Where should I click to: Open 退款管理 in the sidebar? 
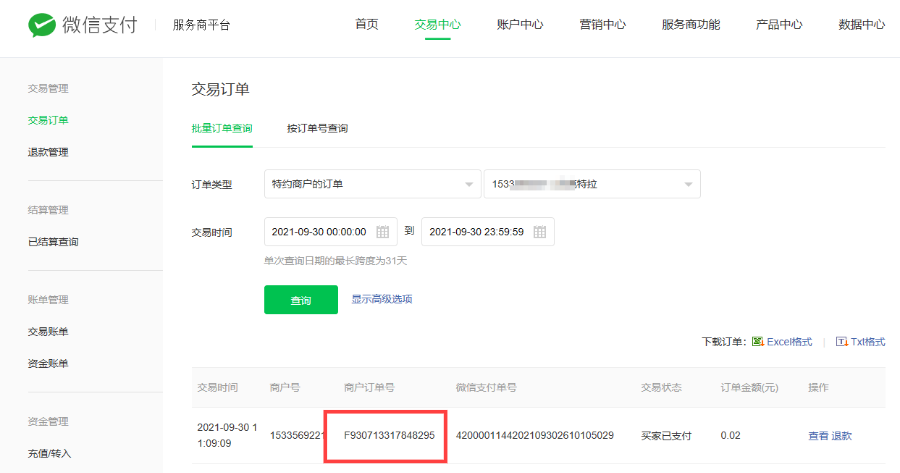click(48, 152)
